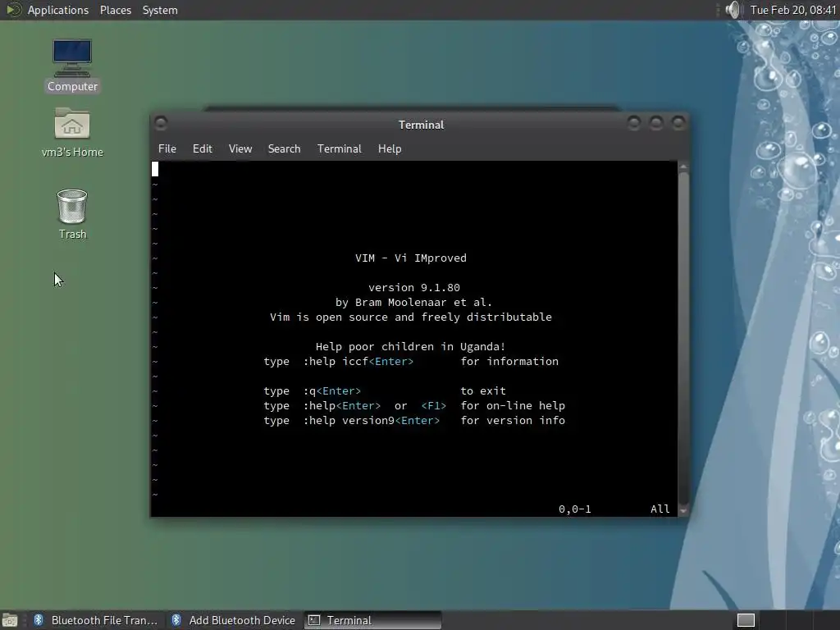Click the show desktop icon in bottom panel
The image size is (840, 630).
10,620
